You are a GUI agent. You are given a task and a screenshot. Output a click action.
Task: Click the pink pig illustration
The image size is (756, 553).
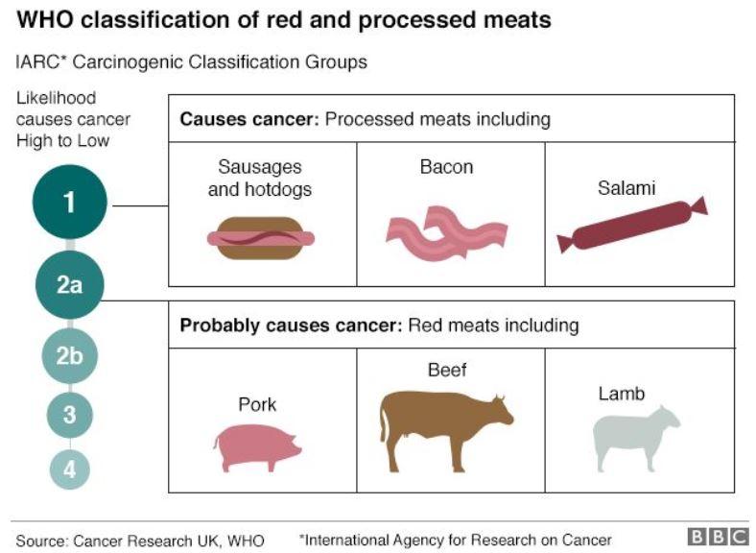(x=257, y=445)
